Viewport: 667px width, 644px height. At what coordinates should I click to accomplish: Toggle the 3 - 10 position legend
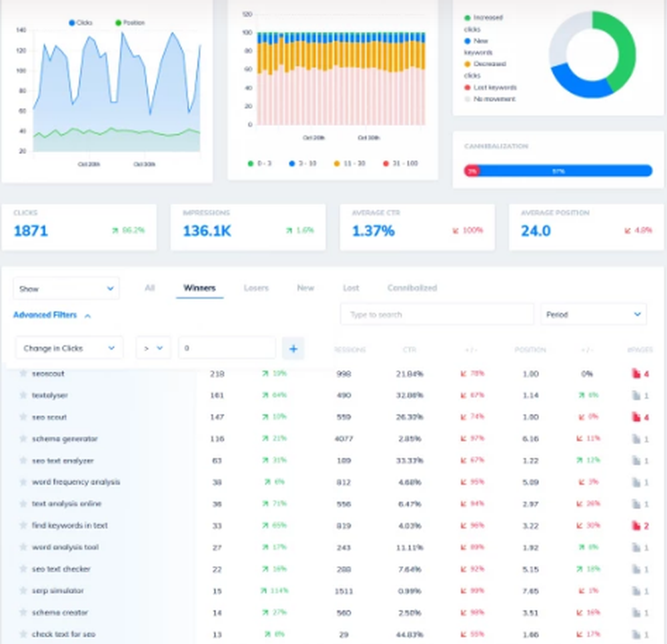pyautogui.click(x=302, y=163)
